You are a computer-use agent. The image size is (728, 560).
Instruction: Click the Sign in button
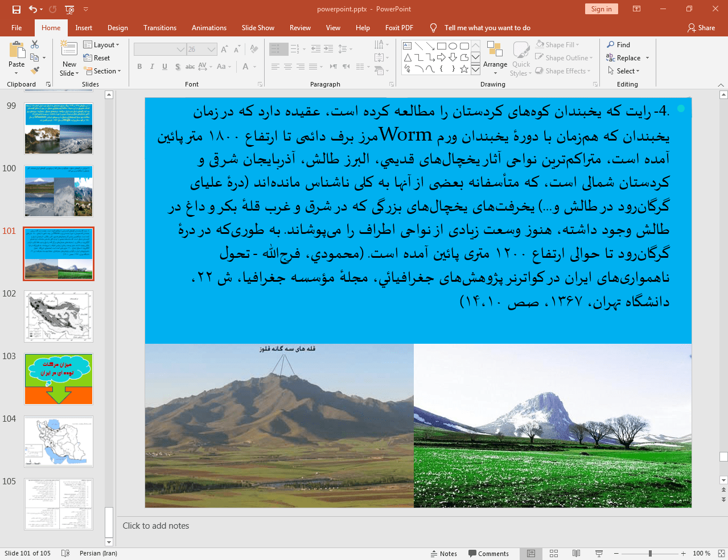pyautogui.click(x=601, y=9)
